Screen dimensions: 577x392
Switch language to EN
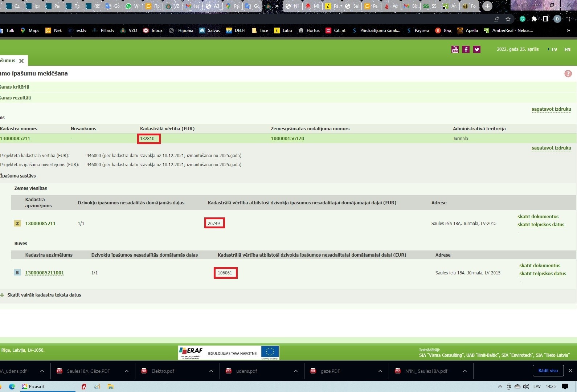[x=567, y=50]
